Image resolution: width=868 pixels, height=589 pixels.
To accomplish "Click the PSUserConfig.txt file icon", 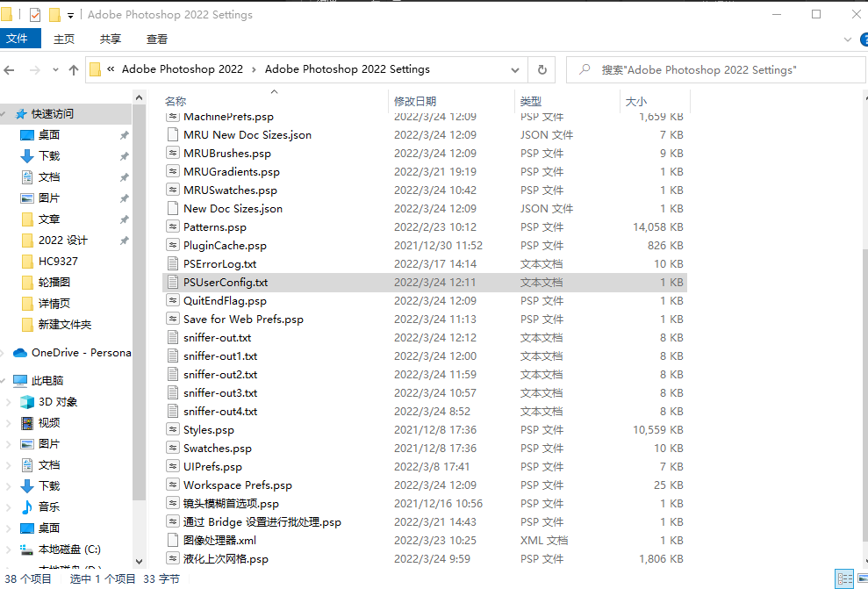I will coord(173,282).
